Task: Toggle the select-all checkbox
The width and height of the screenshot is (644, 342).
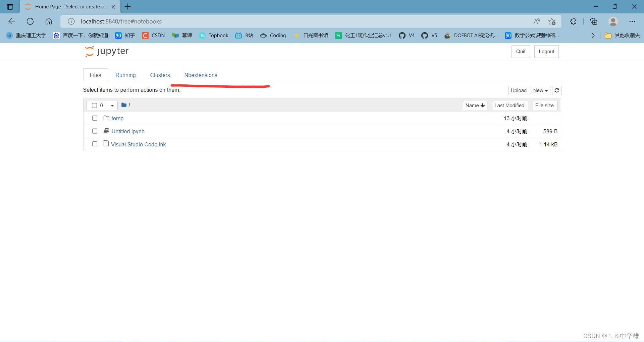Action: (95, 106)
